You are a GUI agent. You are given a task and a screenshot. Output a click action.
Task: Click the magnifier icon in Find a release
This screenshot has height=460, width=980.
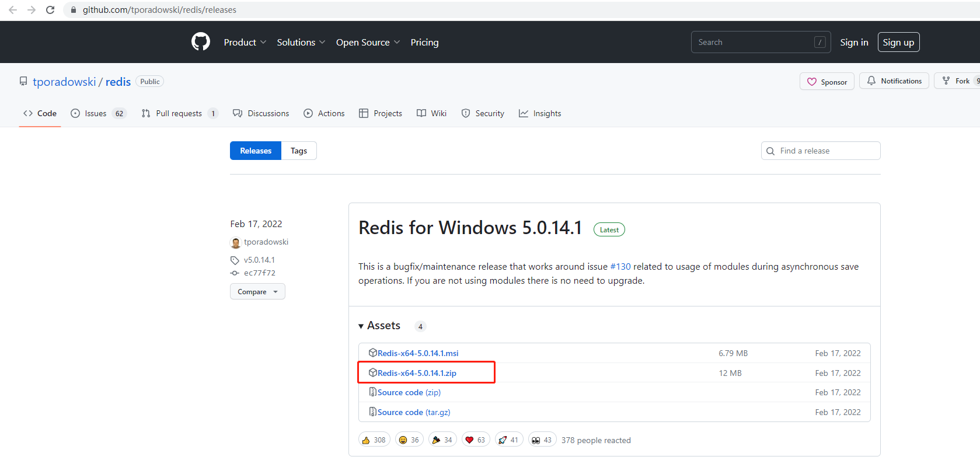coord(770,151)
